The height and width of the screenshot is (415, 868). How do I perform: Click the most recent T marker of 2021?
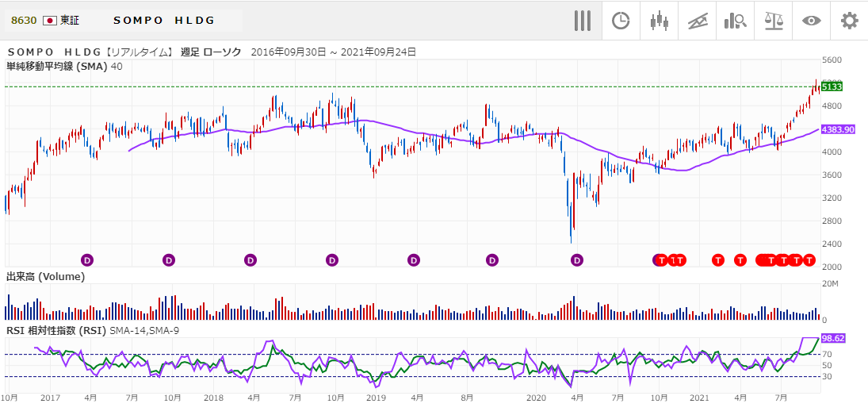click(809, 259)
